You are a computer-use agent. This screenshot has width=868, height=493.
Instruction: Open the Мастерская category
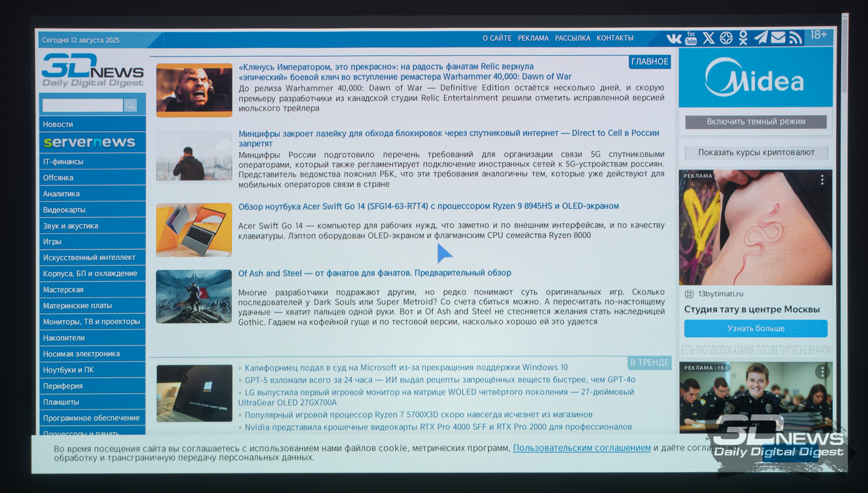[92, 290]
